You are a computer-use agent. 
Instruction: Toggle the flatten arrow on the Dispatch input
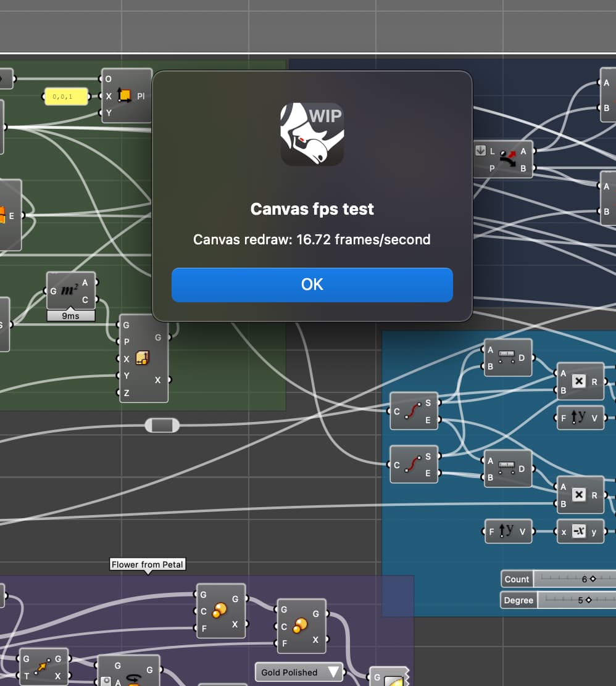pyautogui.click(x=481, y=151)
